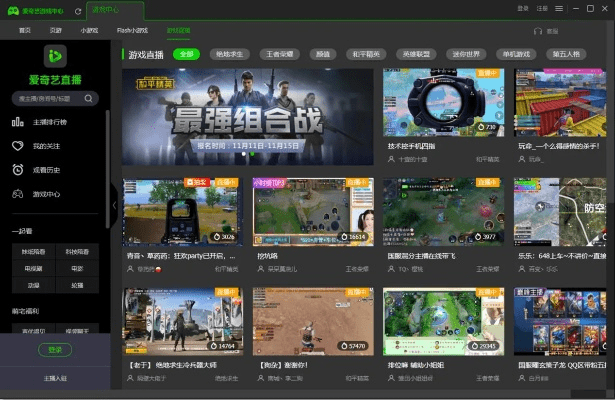Screen dimensions: 615x400
Task: Filter streams by 颜值
Action: (323, 54)
